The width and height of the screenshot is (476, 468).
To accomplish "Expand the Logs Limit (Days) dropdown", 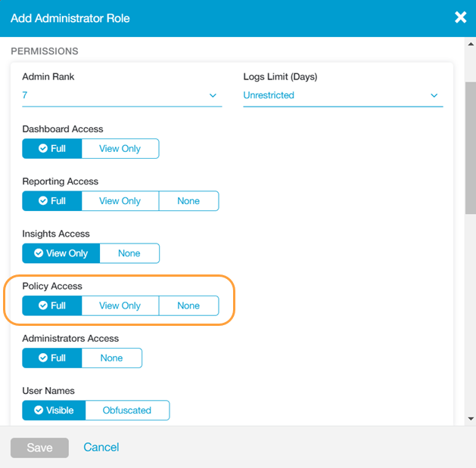I will pos(342,96).
